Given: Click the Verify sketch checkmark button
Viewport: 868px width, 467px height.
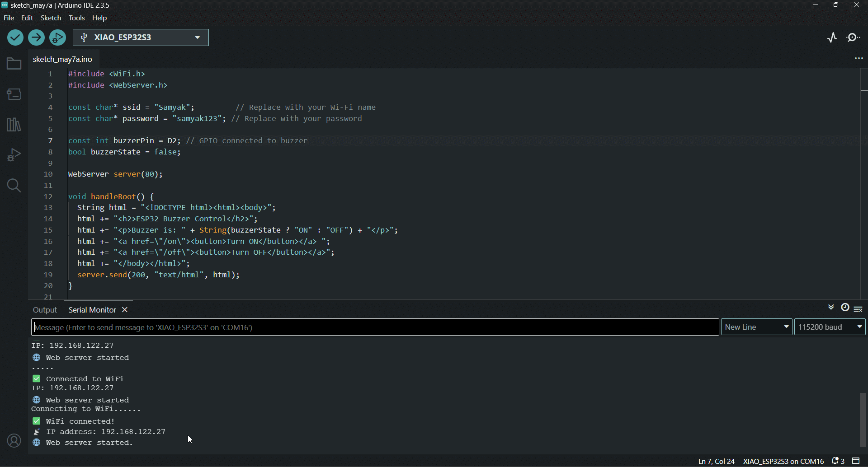Looking at the screenshot, I should click(15, 37).
